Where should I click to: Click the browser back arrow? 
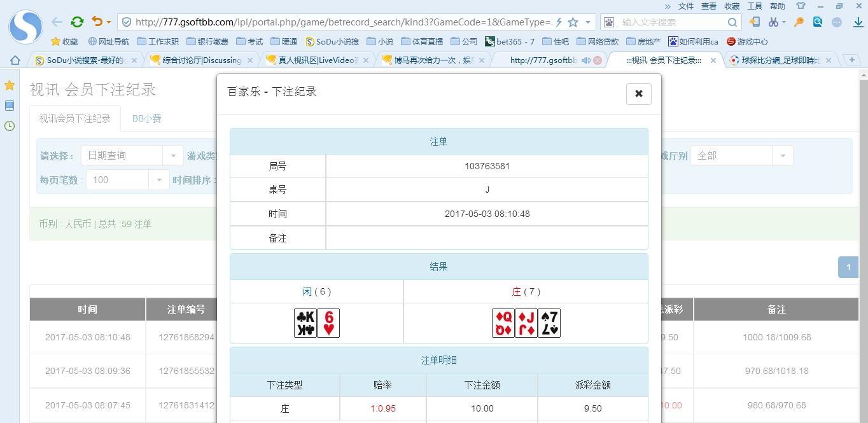coord(57,22)
